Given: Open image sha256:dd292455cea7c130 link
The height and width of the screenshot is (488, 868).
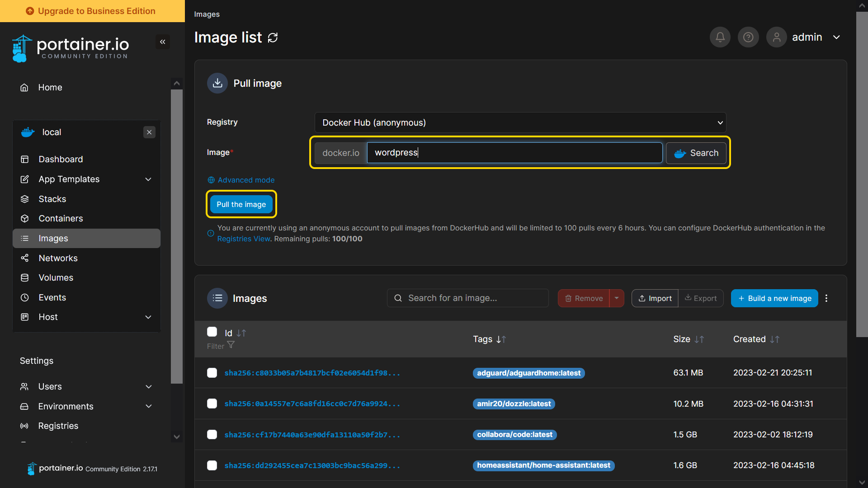Looking at the screenshot, I should pos(312,466).
